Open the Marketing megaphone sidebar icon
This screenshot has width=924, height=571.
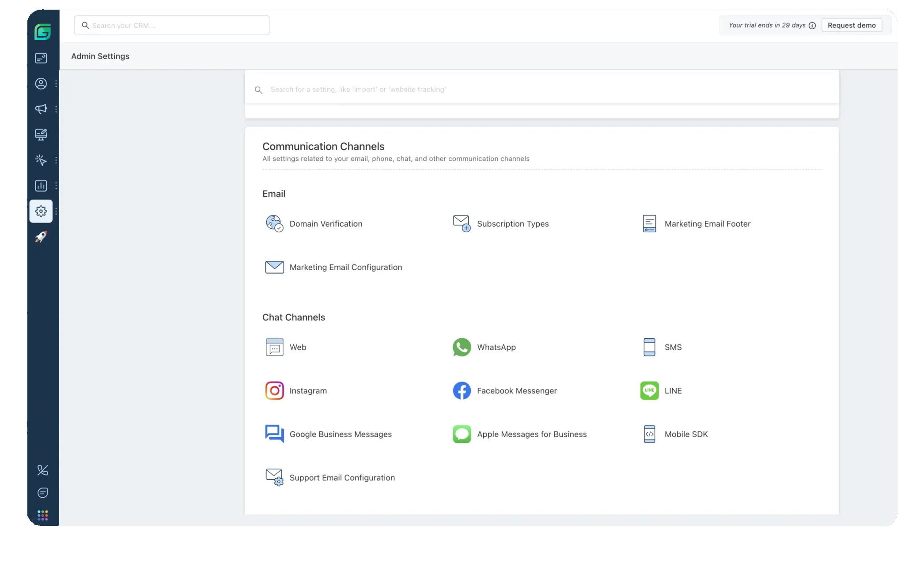pos(41,109)
